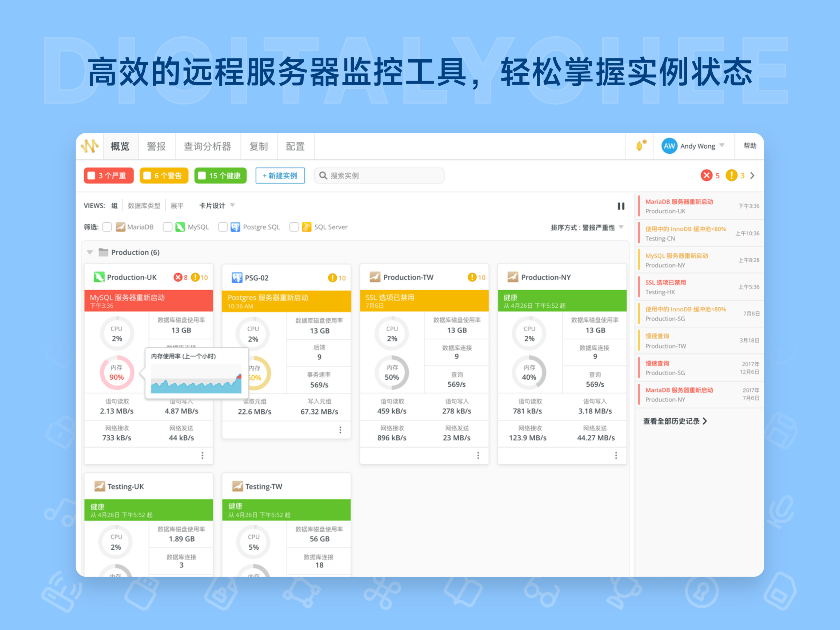Screen dimensions: 840x630
Task: Click the PostgreSQL elephant icon on PSG-02 card
Action: pyautogui.click(x=237, y=278)
